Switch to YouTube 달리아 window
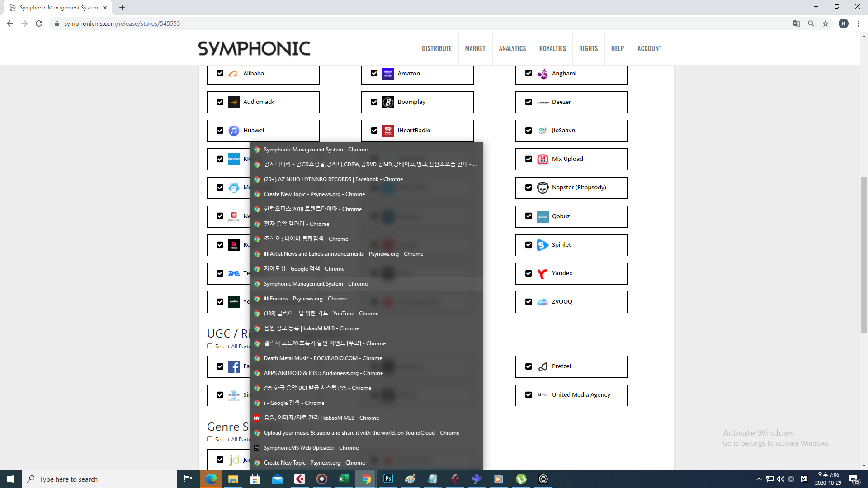868x488 pixels. (x=366, y=314)
